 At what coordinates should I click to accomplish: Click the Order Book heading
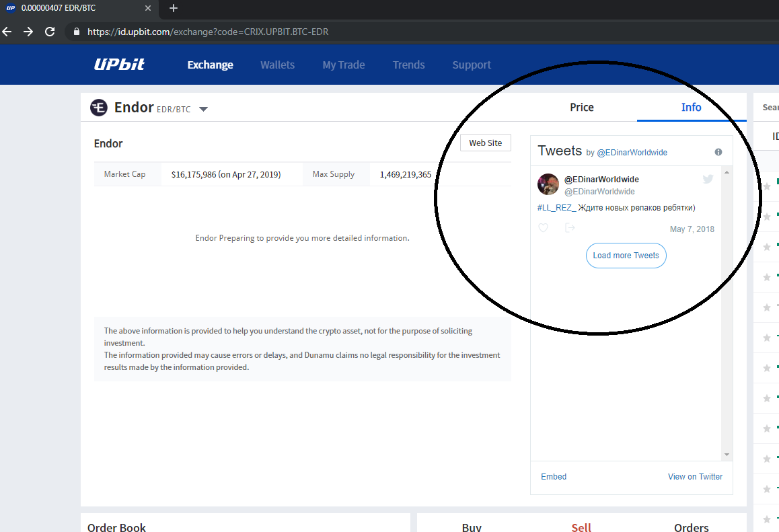click(x=117, y=527)
